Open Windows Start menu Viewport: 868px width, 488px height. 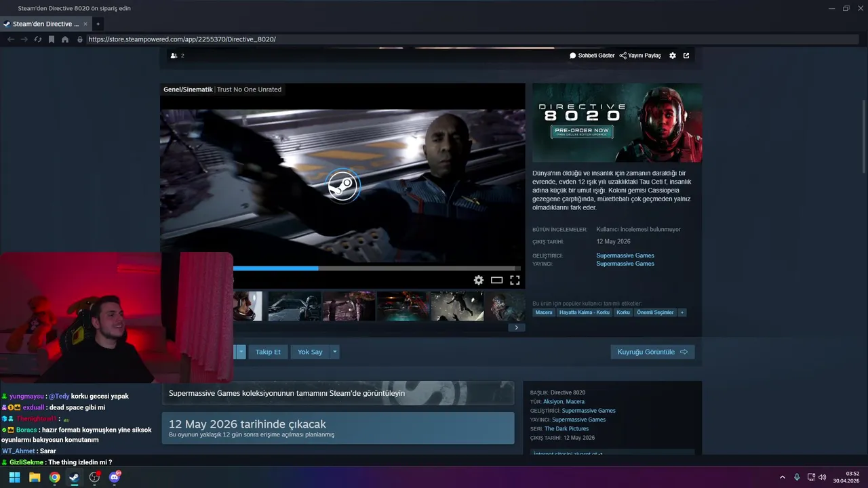pyautogui.click(x=14, y=477)
